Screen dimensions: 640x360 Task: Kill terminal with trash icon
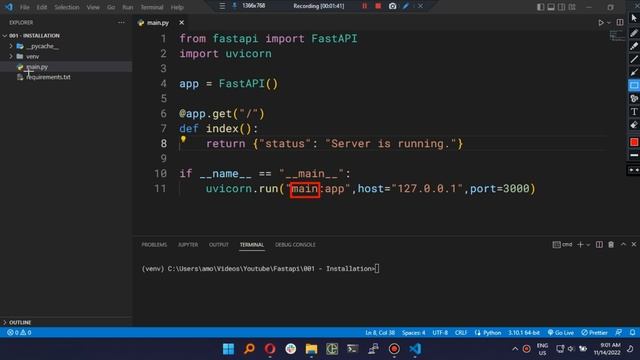(611, 244)
